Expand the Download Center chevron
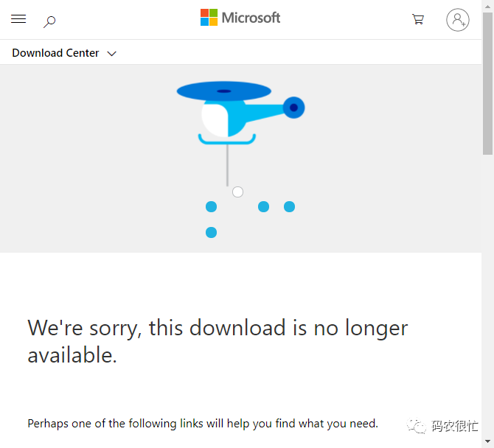Image resolution: width=494 pixels, height=448 pixels. (x=112, y=54)
